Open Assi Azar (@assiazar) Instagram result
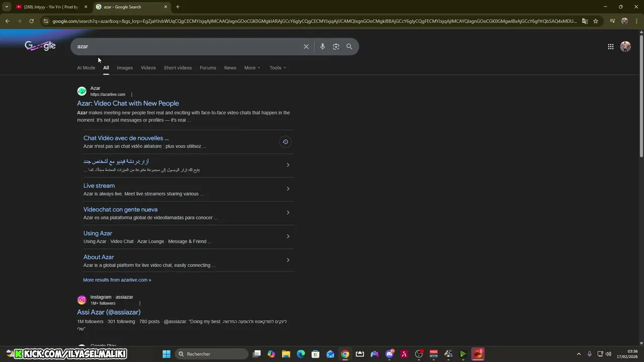 [x=109, y=312]
